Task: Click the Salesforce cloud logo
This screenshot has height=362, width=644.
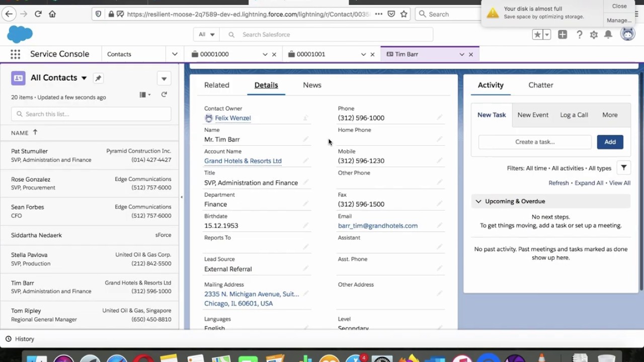Action: click(x=20, y=34)
